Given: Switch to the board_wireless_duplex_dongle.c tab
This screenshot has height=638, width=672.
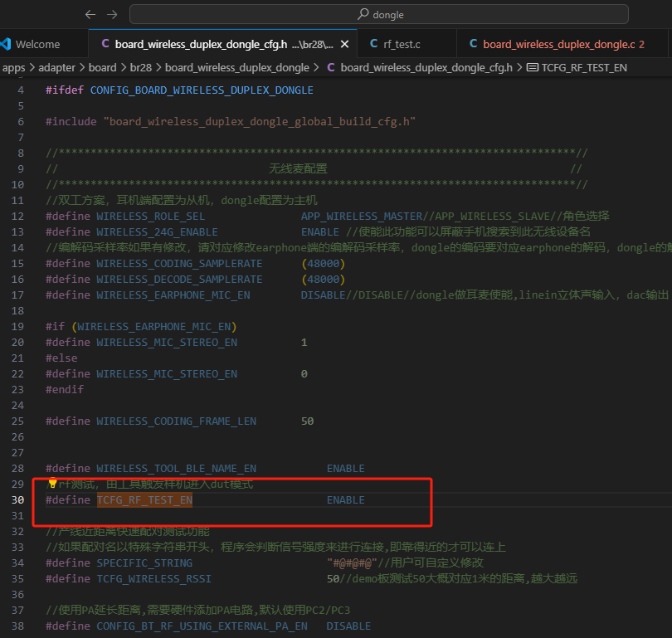Looking at the screenshot, I should [x=562, y=44].
